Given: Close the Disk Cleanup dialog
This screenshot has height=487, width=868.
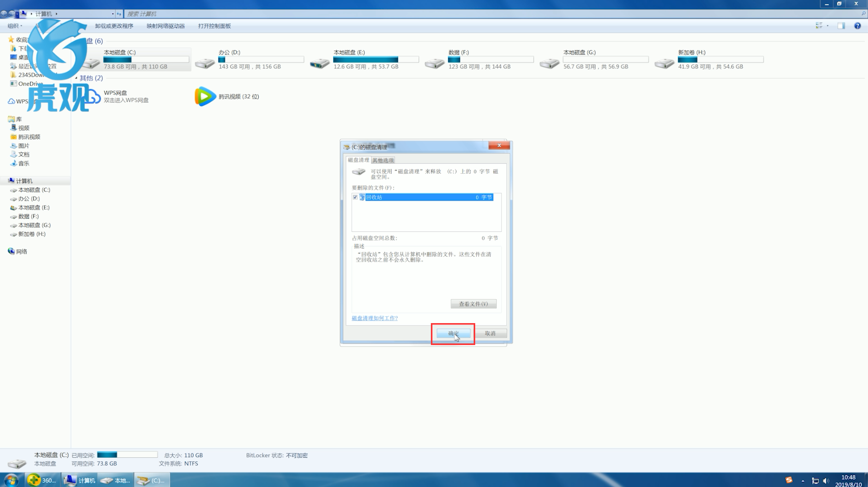Looking at the screenshot, I should pyautogui.click(x=499, y=146).
